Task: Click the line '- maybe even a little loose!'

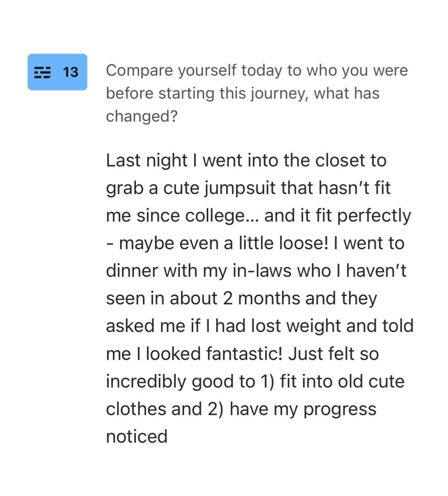Action: point(255,243)
